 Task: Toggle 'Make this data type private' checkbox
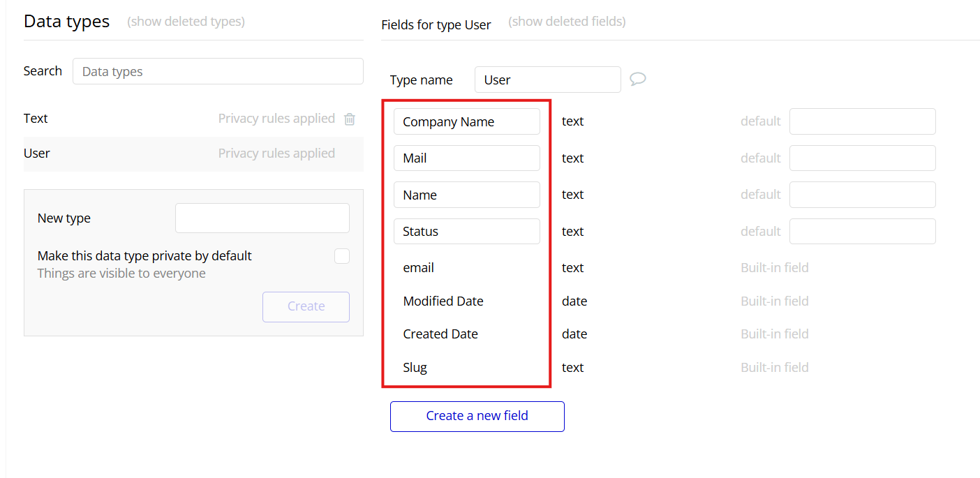click(342, 256)
